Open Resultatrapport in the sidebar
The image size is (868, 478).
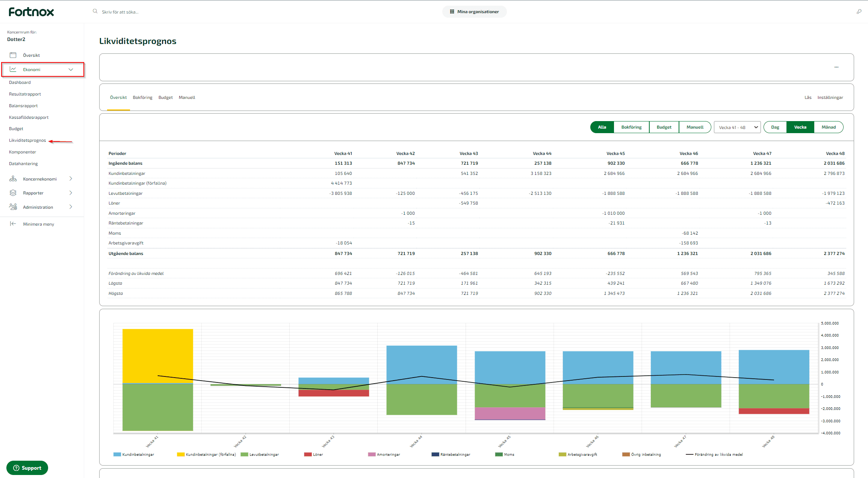pyautogui.click(x=25, y=94)
